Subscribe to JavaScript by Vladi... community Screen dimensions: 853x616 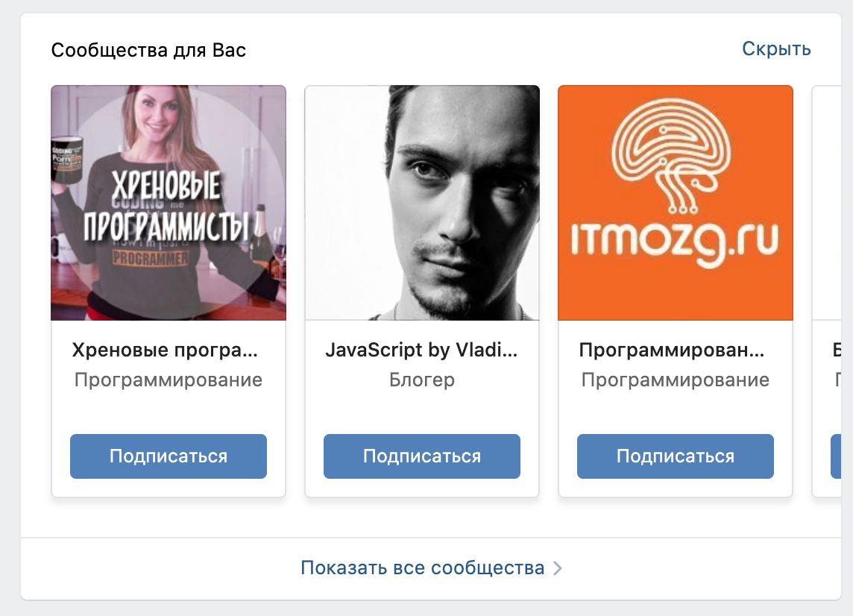point(422,456)
